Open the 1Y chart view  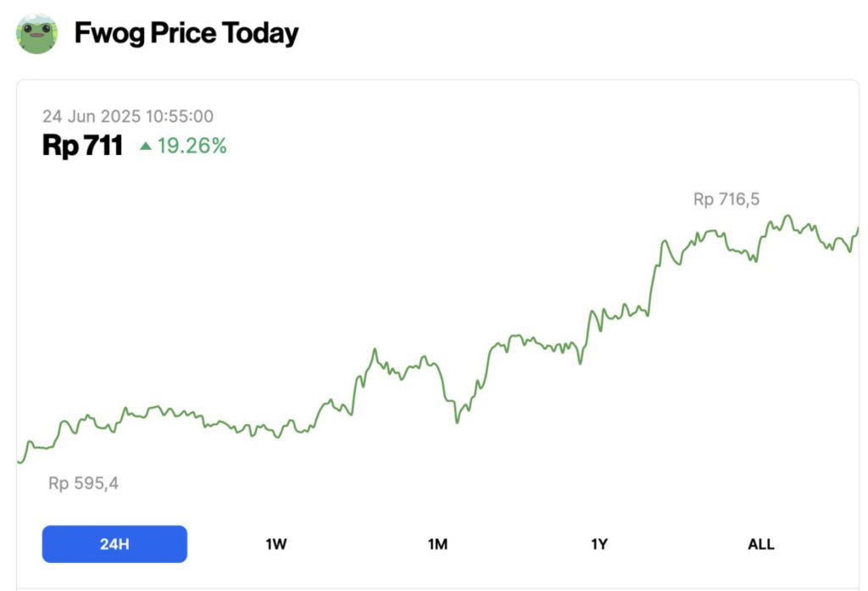pyautogui.click(x=599, y=544)
